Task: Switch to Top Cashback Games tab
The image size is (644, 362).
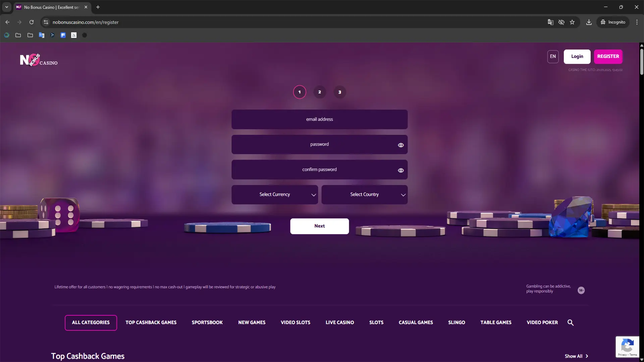Action: click(151, 322)
